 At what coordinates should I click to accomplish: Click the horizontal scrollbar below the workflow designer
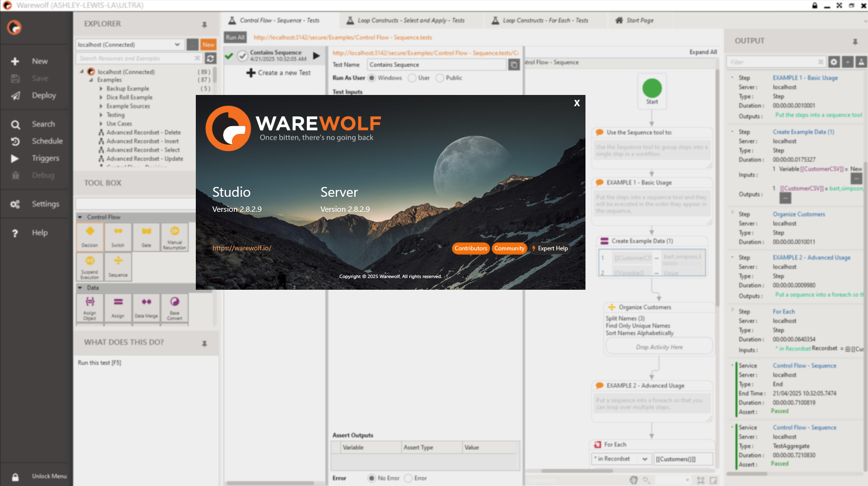pos(577,471)
